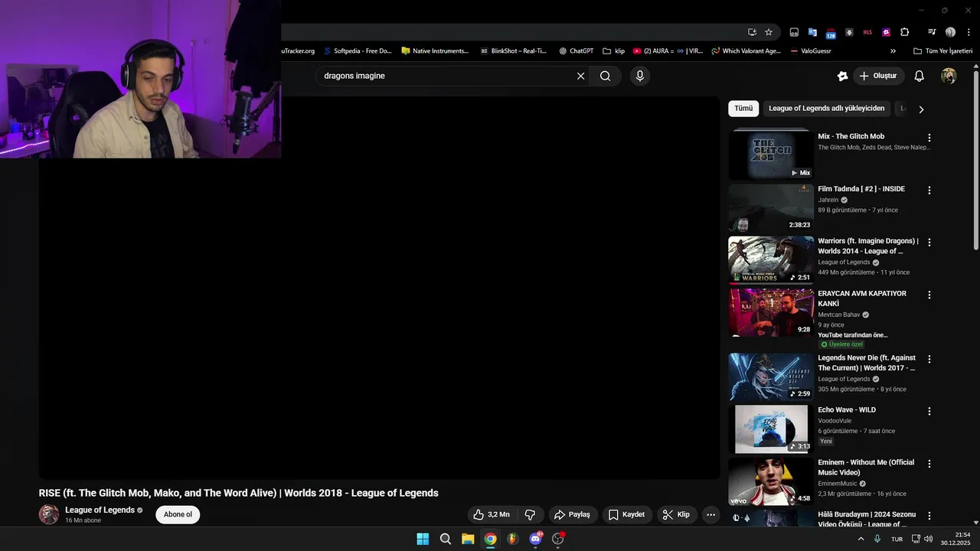Click the star-shaped icon left of Oluştur

tap(842, 76)
